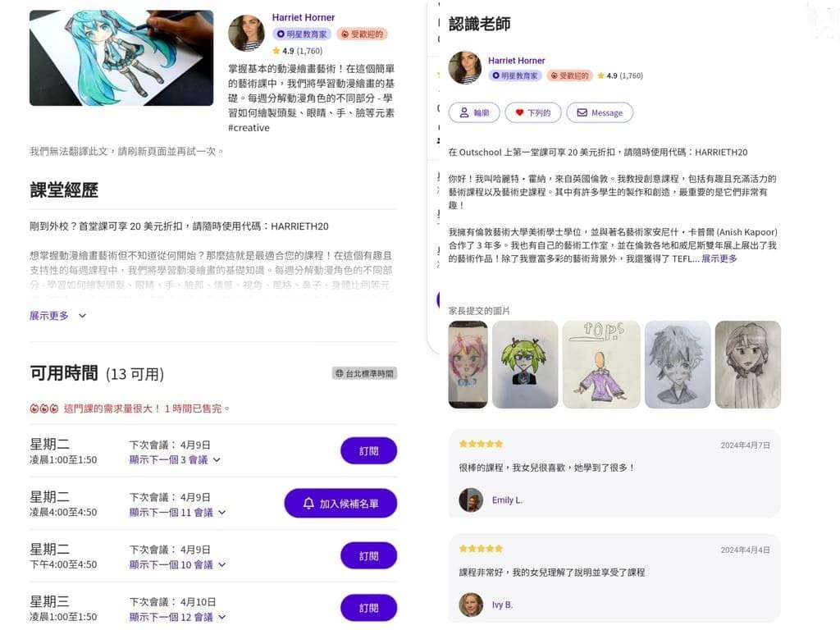Expand the teacher bio with 展示更多
The image size is (840, 630).
719,258
